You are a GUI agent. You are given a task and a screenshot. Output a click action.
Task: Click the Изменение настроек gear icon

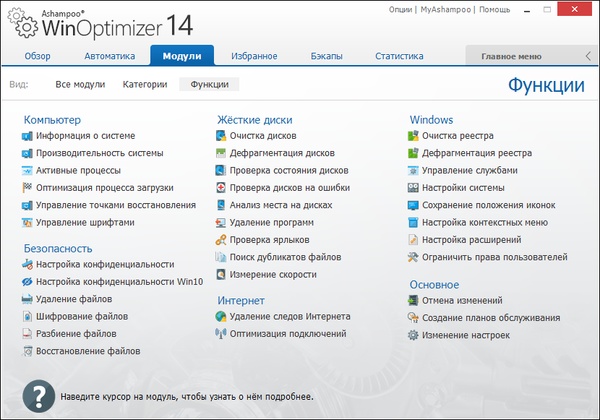click(415, 334)
